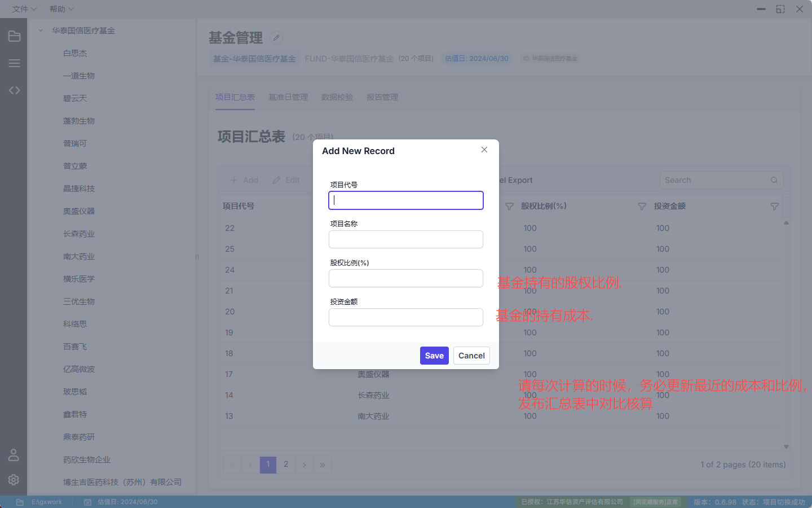Click the folder icon in status bar
Image resolution: width=812 pixels, height=508 pixels.
coord(20,502)
